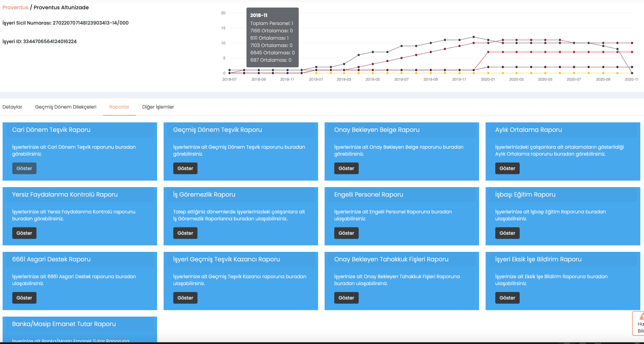Show the Yersiz Faydalanma Kontrolü Raporu

[24, 233]
